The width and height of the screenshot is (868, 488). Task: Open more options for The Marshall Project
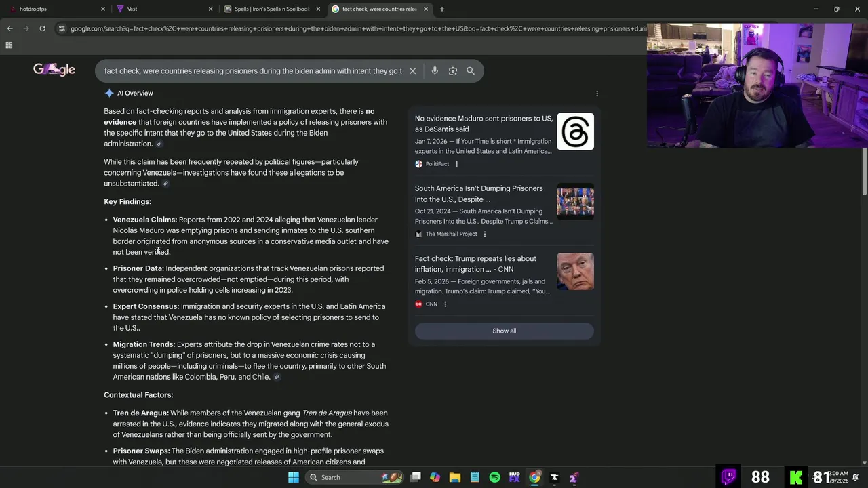click(x=484, y=234)
